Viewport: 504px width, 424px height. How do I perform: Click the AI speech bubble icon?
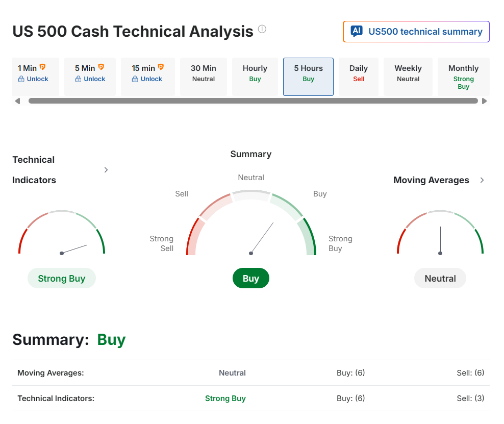tap(357, 32)
